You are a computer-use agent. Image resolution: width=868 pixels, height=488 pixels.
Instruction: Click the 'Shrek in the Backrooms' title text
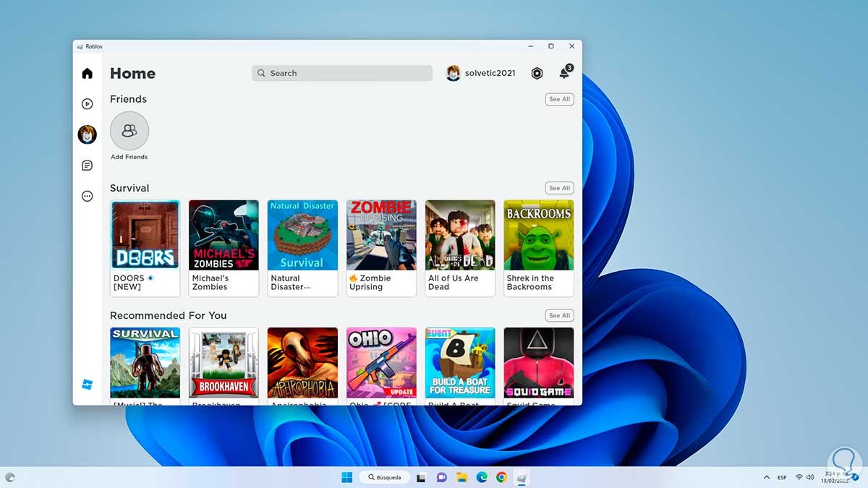coord(530,283)
